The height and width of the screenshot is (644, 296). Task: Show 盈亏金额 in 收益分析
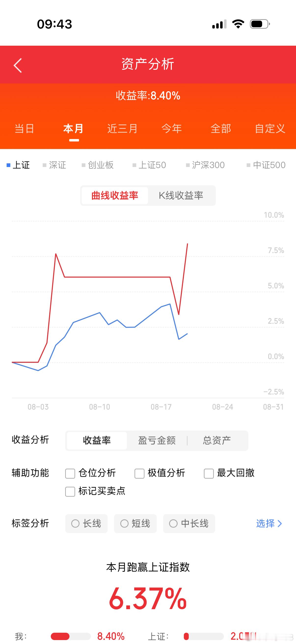(157, 440)
